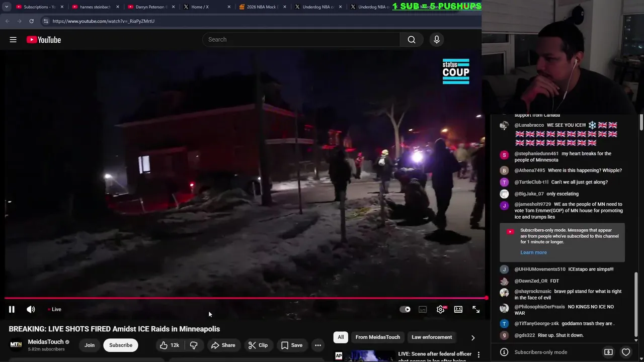This screenshot has height=362, width=644.
Task: Open the YouTube hamburger guide menu
Action: [13, 40]
